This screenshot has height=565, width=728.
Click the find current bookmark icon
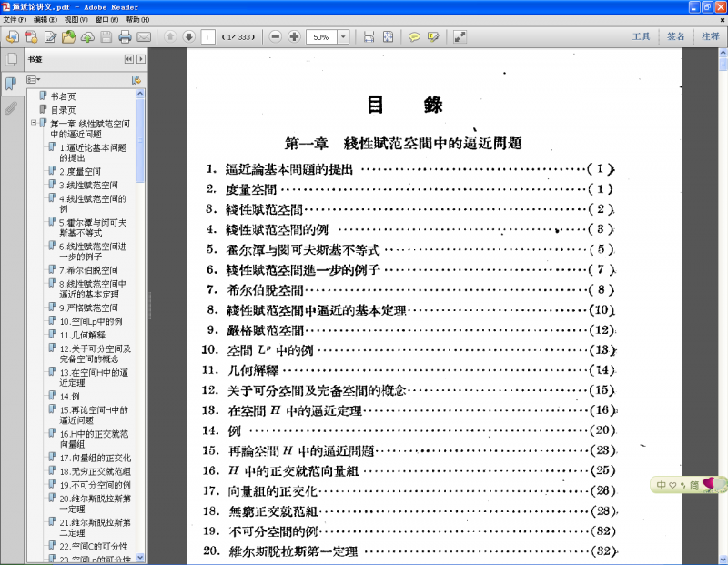(136, 80)
